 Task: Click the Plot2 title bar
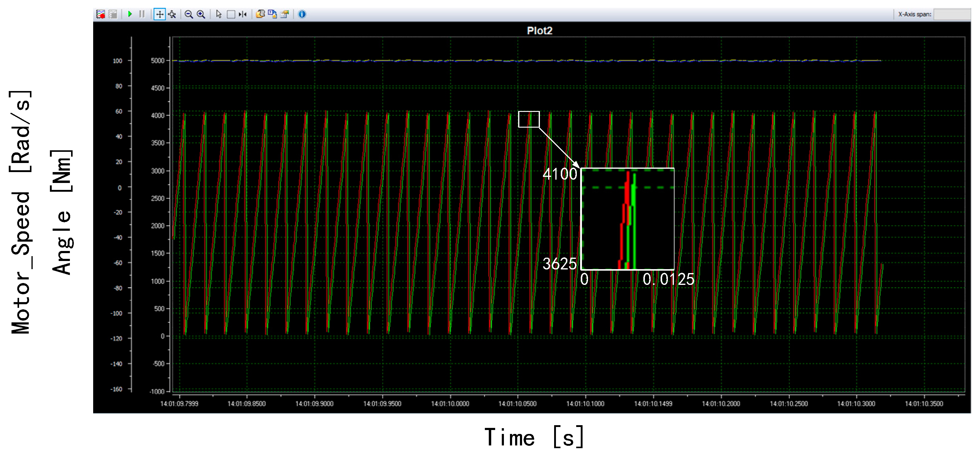[x=540, y=31]
